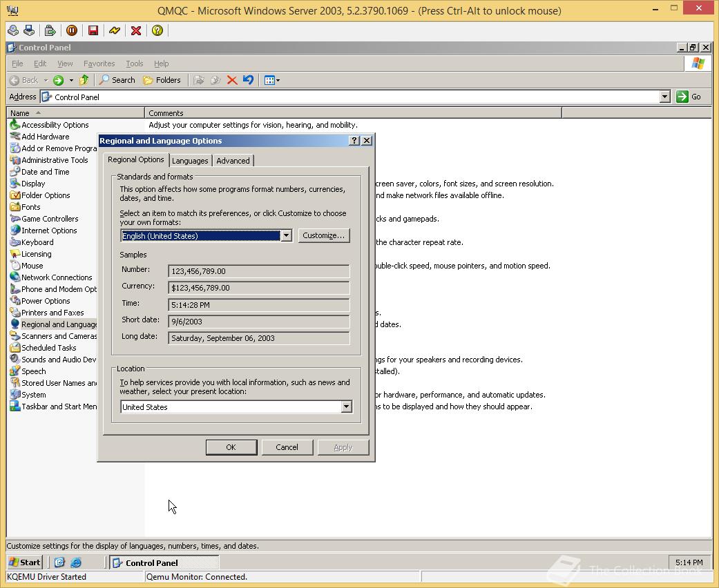Select Licensing item

point(30,254)
